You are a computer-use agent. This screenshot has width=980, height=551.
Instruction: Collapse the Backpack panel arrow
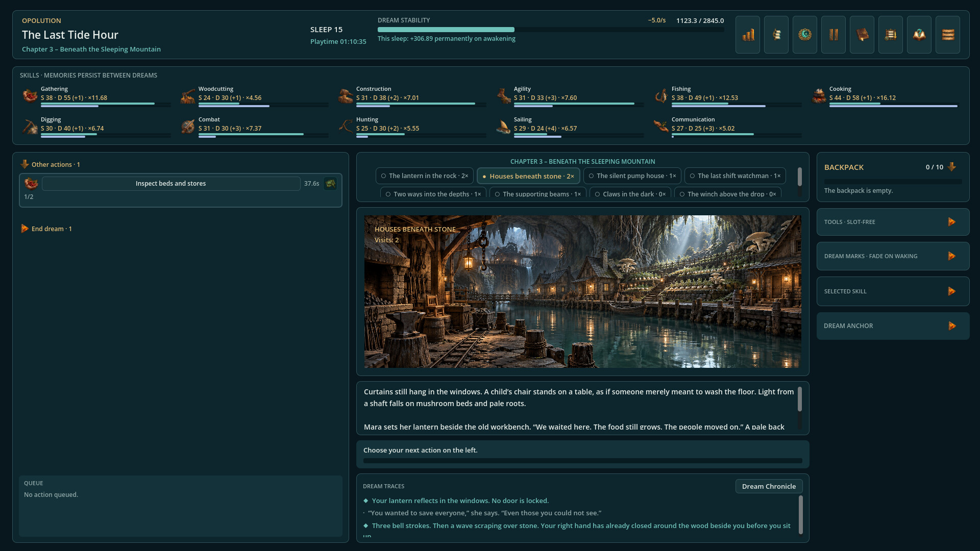952,167
